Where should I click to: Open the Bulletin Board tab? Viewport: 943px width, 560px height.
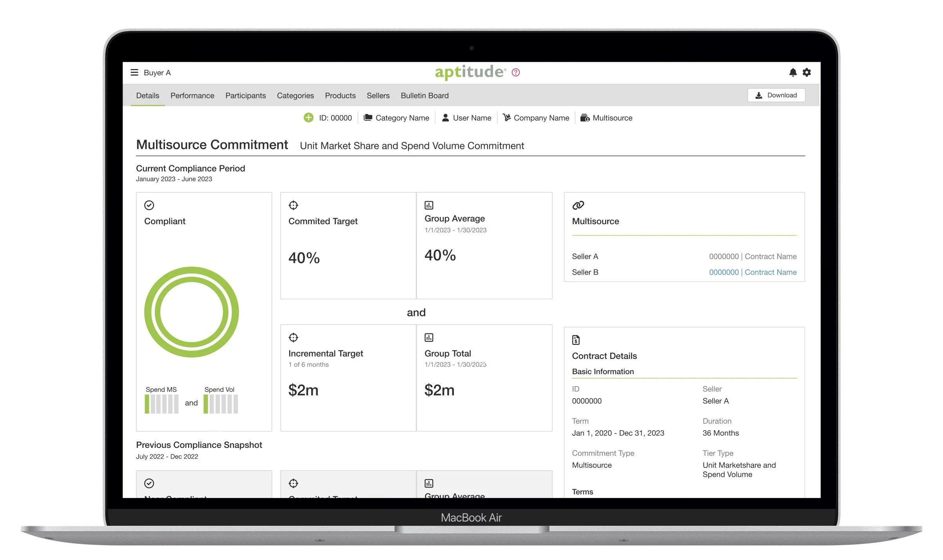click(x=424, y=96)
